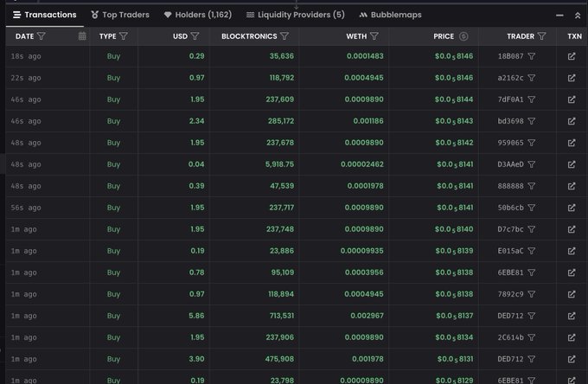
Task: Open transaction link for trader 18B087
Action: pyautogui.click(x=572, y=56)
